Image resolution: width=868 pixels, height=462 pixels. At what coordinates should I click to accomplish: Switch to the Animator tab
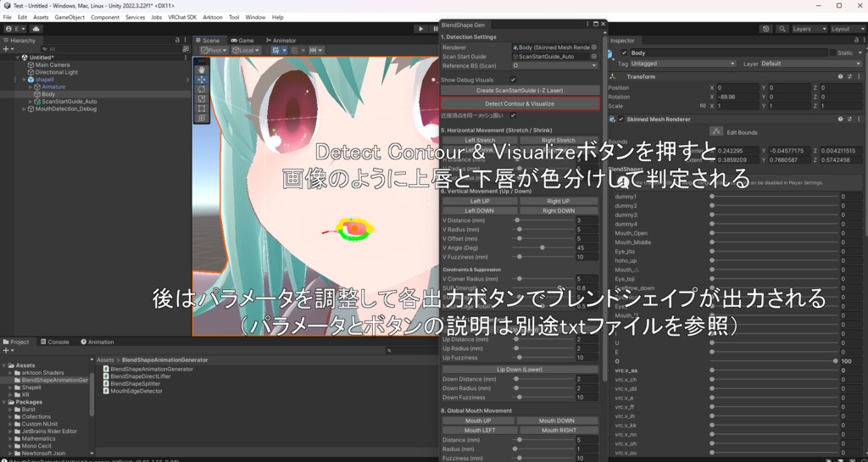[x=281, y=41]
